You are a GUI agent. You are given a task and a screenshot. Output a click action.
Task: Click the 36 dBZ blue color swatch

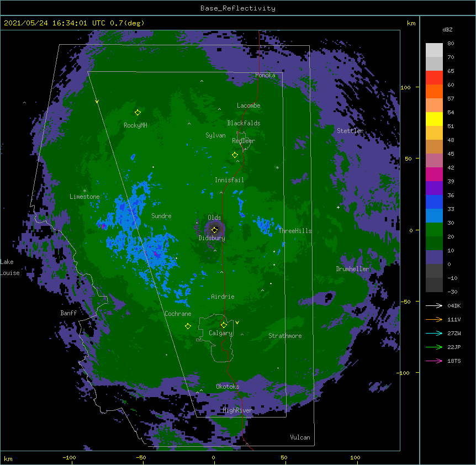434,202
